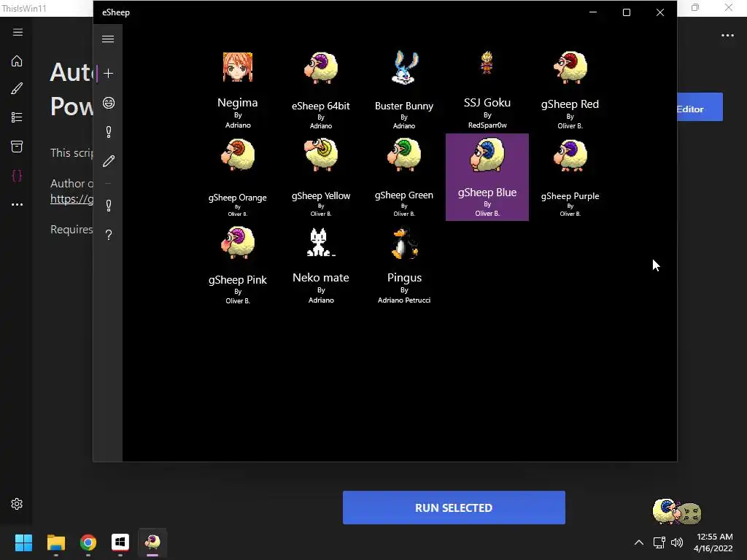This screenshot has width=747, height=560.
Task: Click the Editor button in background window
Action: [x=700, y=107]
